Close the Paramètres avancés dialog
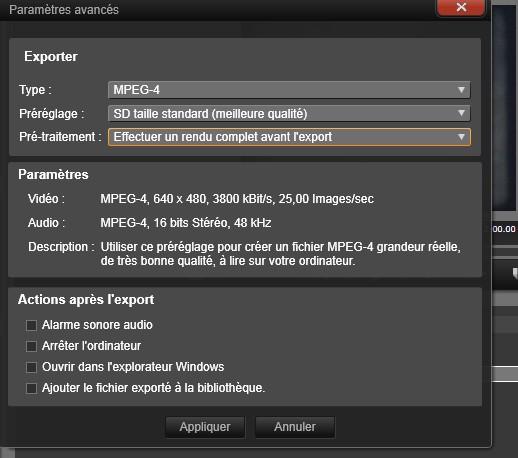Image resolution: width=518 pixels, height=458 pixels. (461, 7)
